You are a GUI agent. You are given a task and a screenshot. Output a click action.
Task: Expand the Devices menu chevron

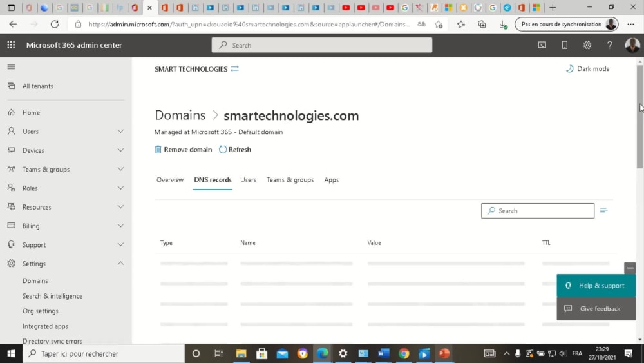[x=120, y=150]
